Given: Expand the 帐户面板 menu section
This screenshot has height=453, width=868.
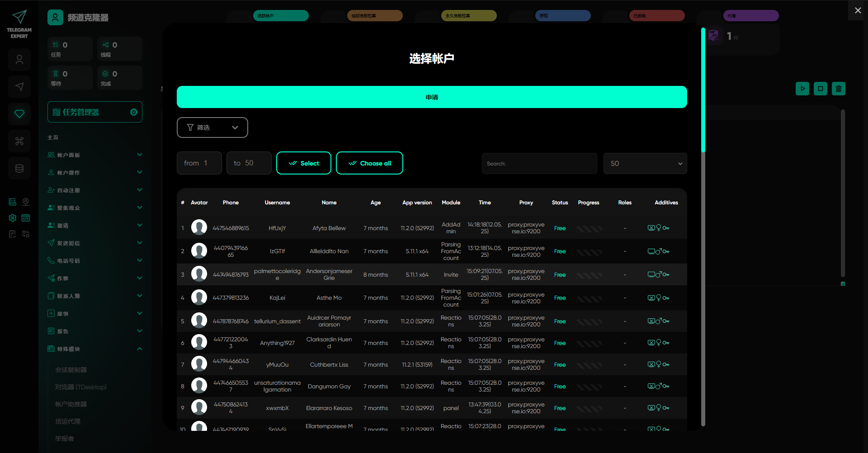Looking at the screenshot, I should 95,155.
